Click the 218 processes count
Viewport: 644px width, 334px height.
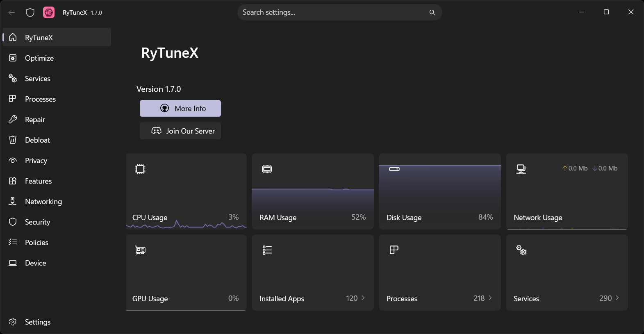click(479, 298)
